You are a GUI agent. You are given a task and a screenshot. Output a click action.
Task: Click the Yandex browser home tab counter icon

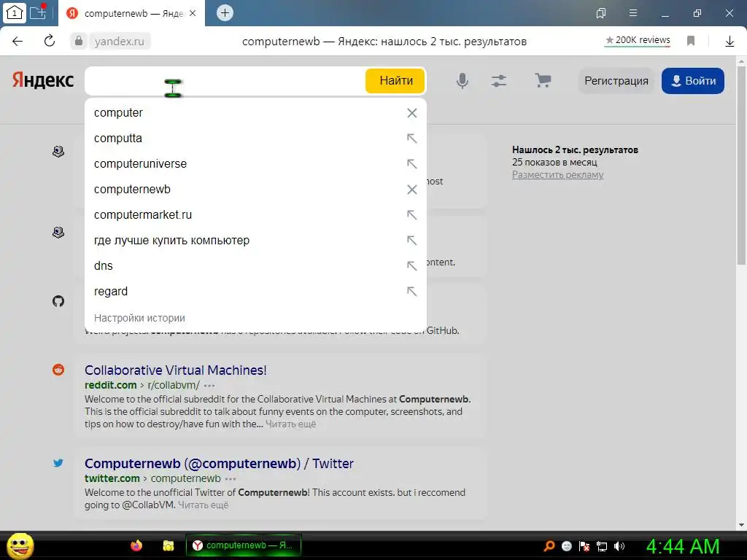point(15,13)
